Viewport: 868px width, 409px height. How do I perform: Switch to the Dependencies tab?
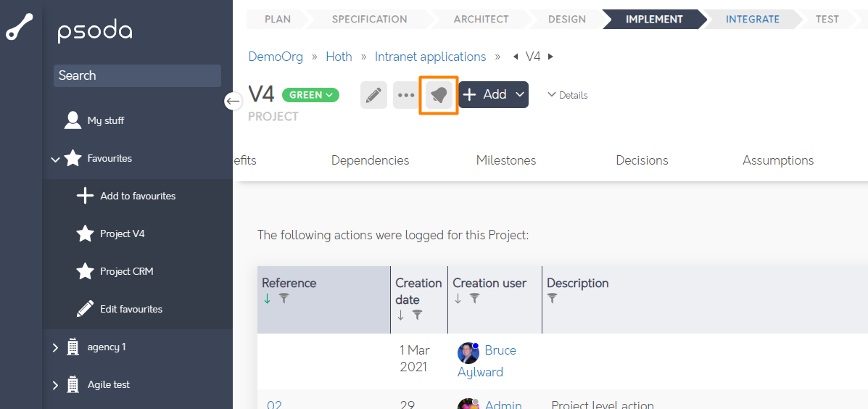[x=370, y=160]
